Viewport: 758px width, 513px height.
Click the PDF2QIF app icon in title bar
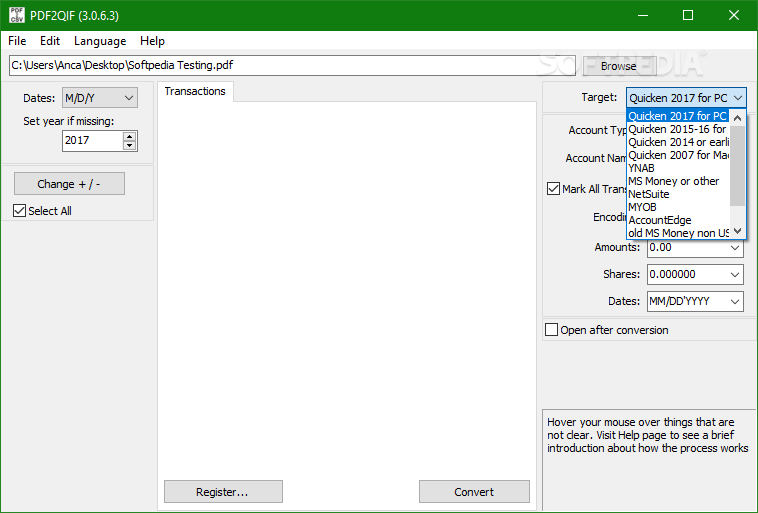pos(16,15)
